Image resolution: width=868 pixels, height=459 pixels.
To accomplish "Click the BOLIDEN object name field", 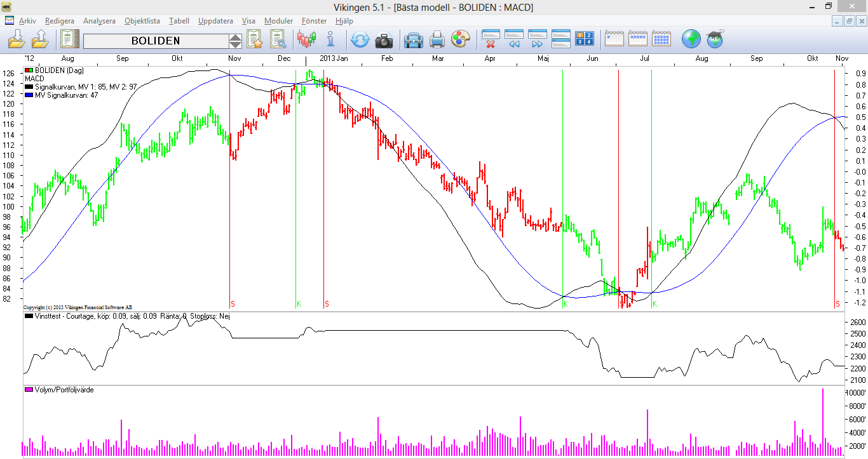I will 156,41.
